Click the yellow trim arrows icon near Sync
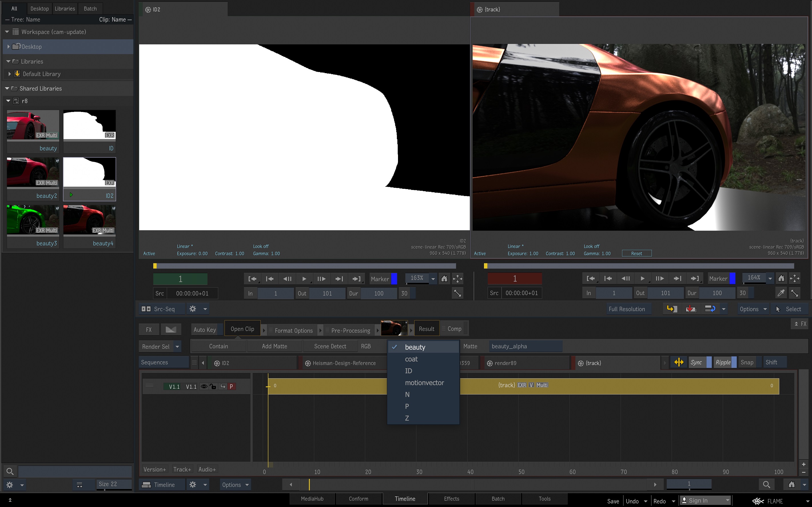Viewport: 812px width, 507px height. click(678, 362)
